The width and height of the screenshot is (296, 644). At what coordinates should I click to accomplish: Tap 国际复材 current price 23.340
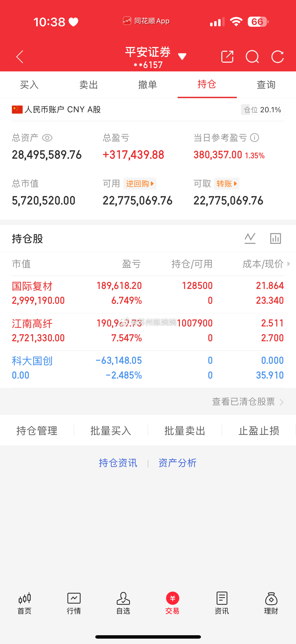[x=270, y=300]
